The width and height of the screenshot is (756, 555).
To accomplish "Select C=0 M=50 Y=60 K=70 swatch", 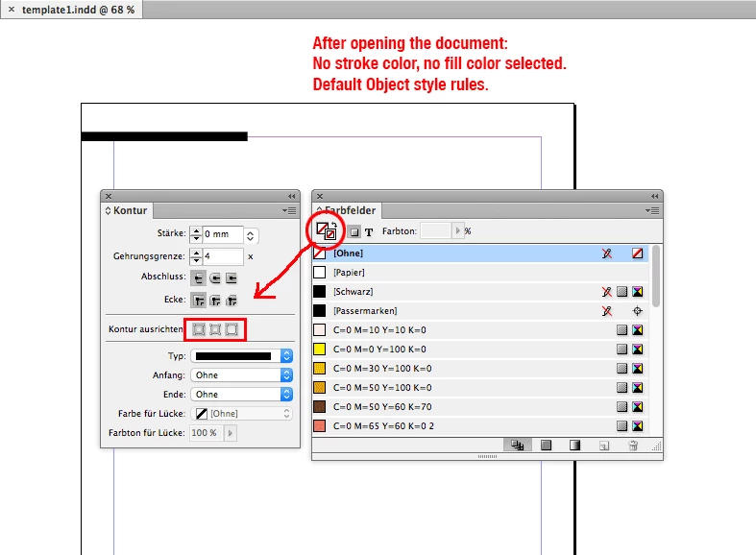I will click(x=480, y=407).
